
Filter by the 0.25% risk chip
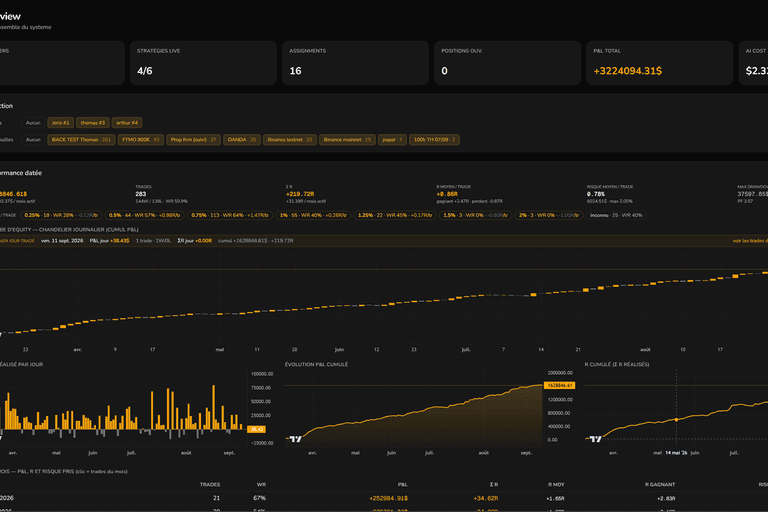[x=61, y=215]
